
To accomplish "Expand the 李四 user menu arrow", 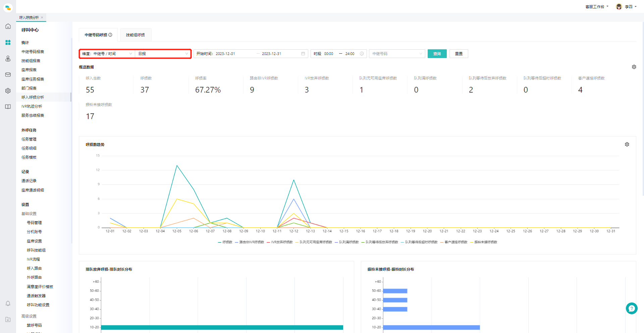I will tap(636, 7).
